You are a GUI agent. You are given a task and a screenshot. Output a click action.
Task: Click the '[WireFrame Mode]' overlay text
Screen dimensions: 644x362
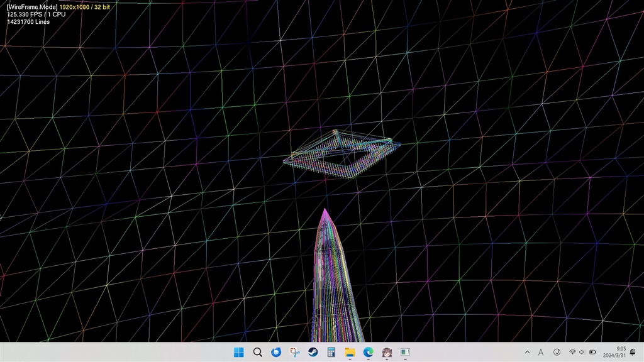pyautogui.click(x=32, y=7)
